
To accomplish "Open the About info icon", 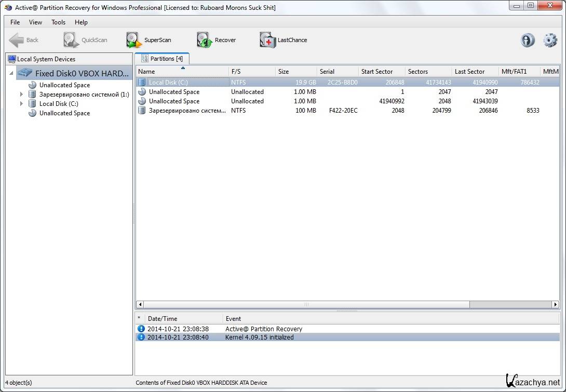I will point(528,40).
